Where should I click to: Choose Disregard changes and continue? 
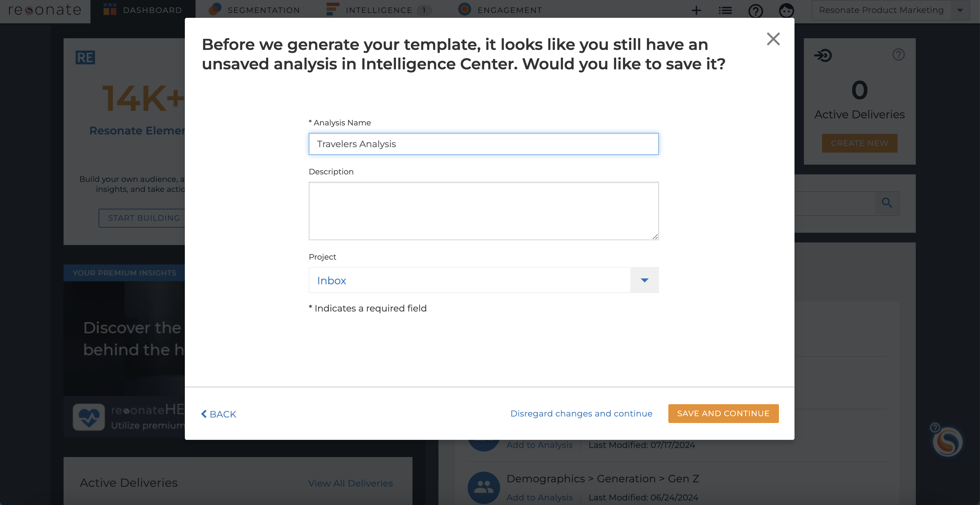click(x=581, y=413)
